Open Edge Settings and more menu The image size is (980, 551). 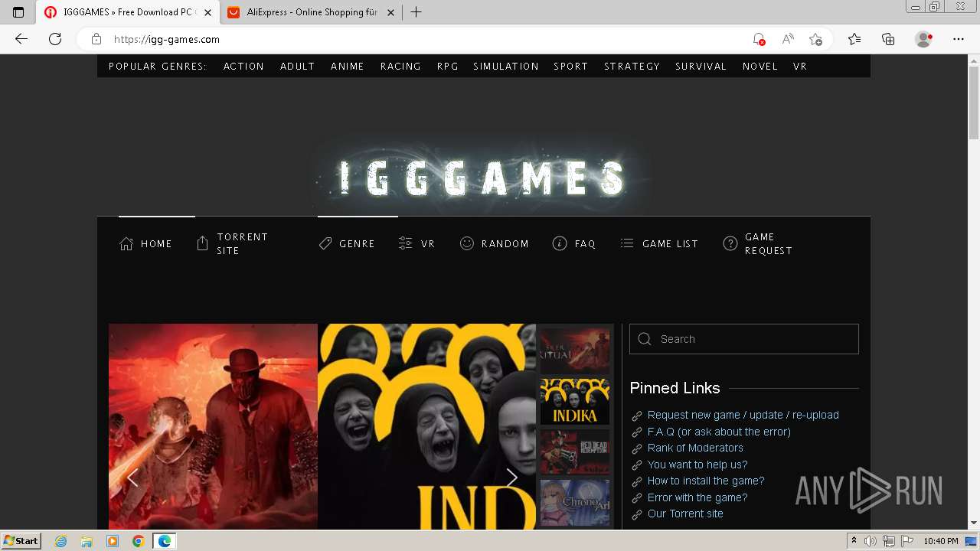(x=959, y=39)
